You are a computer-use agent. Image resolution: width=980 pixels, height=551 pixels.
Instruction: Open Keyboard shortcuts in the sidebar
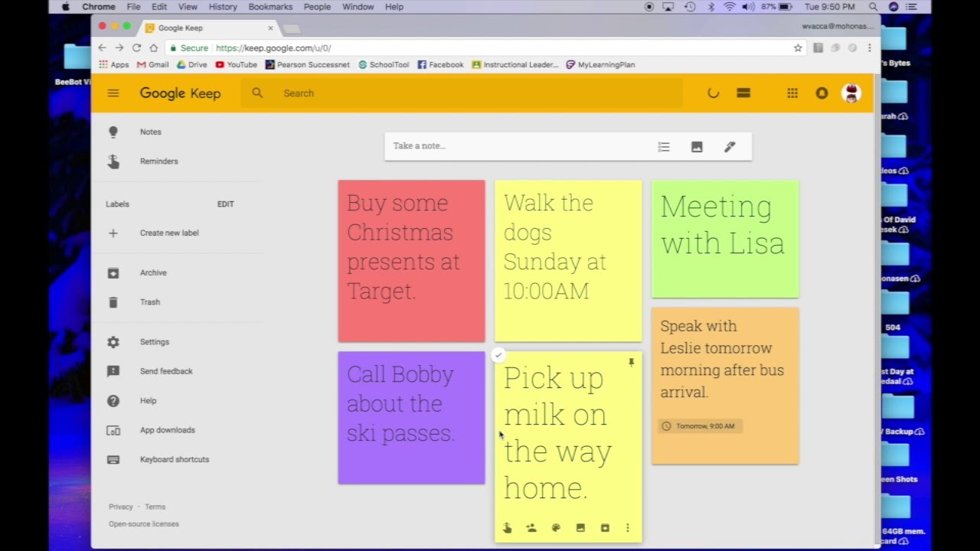[x=175, y=459]
